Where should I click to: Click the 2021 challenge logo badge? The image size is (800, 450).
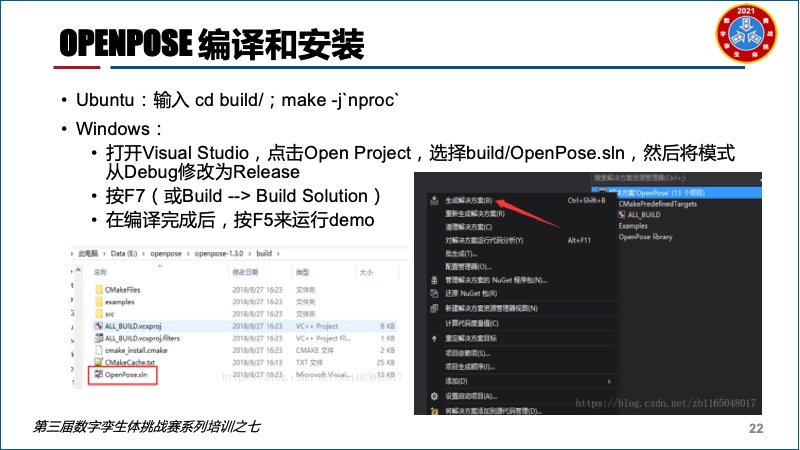click(x=746, y=34)
